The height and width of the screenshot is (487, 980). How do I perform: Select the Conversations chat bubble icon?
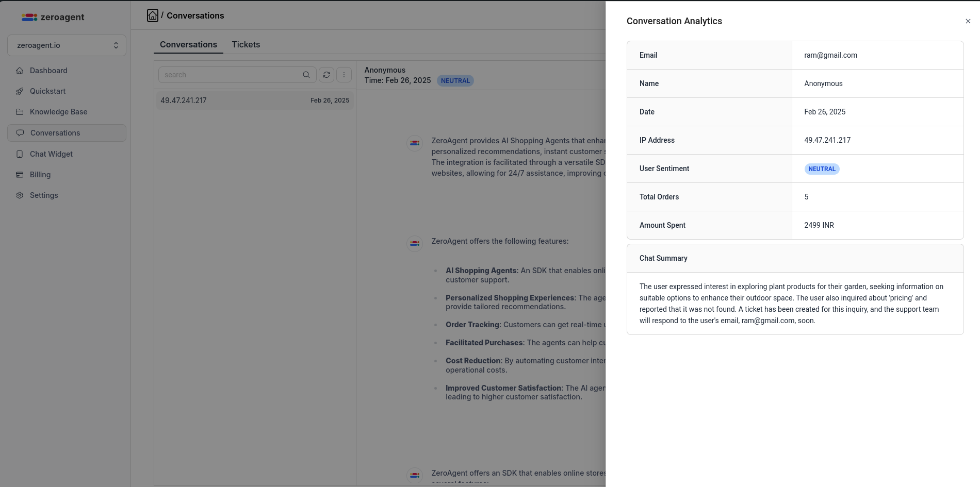(20, 133)
